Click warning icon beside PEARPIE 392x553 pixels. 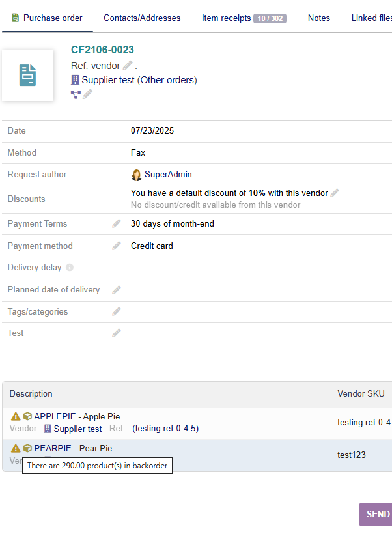16,449
